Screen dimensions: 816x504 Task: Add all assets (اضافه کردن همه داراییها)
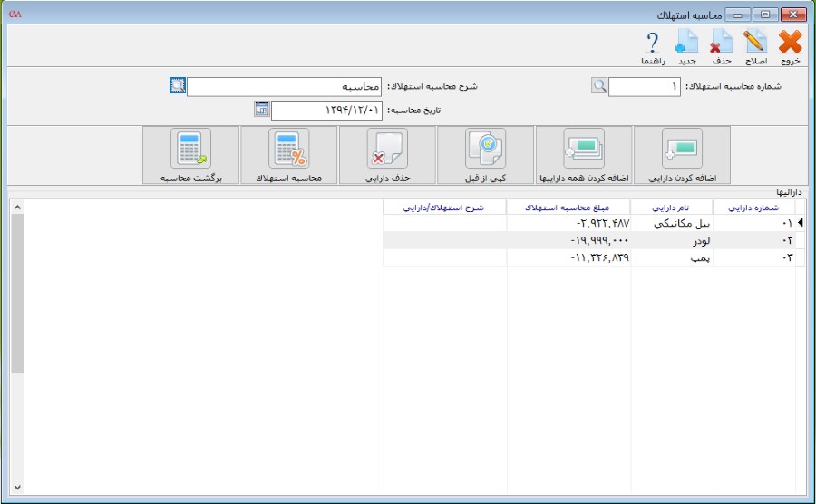[x=584, y=155]
